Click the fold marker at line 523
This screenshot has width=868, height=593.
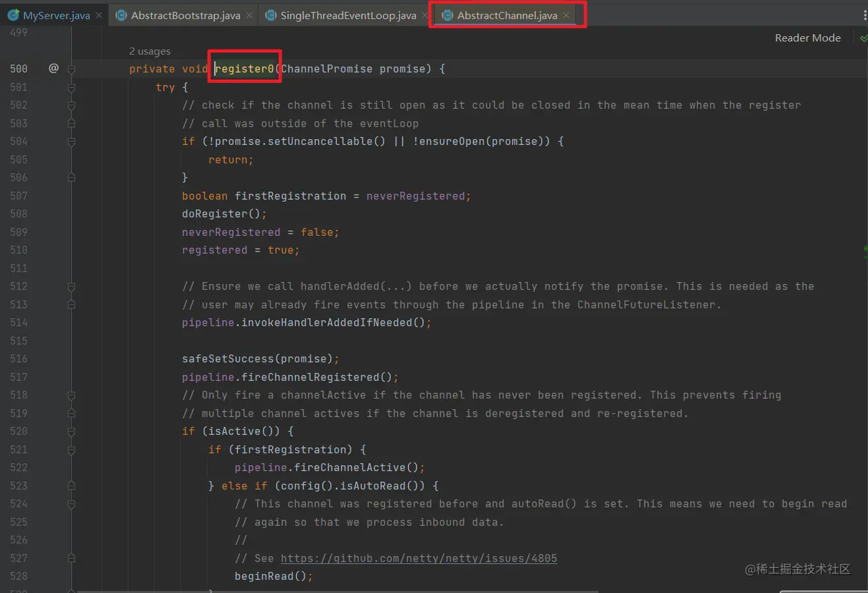[x=71, y=486]
